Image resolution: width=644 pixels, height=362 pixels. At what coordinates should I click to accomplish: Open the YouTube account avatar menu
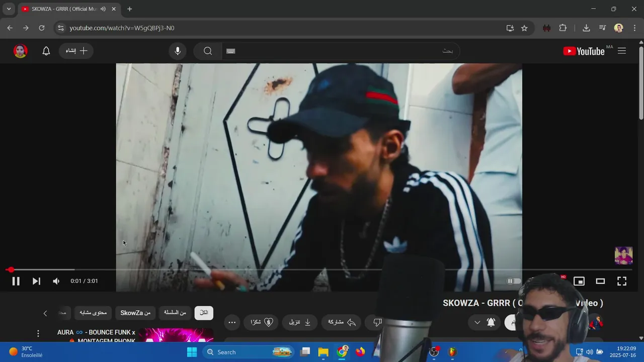(21, 51)
